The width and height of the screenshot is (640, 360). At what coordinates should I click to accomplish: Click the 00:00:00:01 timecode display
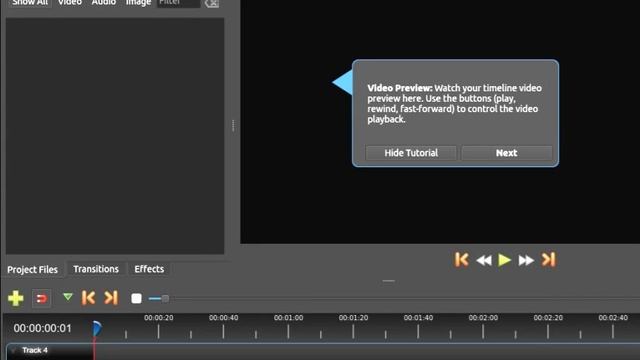coord(42,328)
